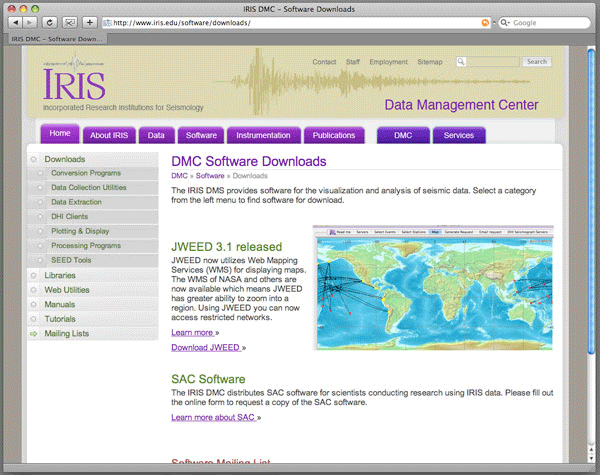
Task: Click the JWEED 3.1 released heading
Action: 227,247
